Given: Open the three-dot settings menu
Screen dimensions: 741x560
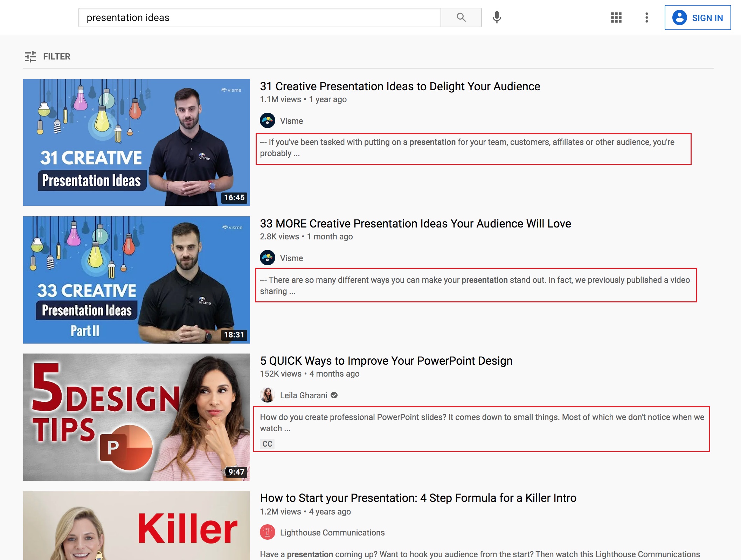Looking at the screenshot, I should [646, 17].
